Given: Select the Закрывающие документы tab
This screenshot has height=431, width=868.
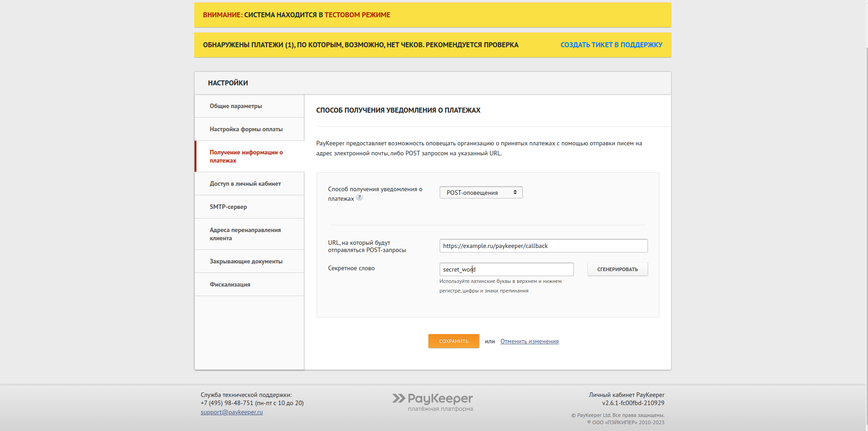Looking at the screenshot, I should [x=246, y=262].
